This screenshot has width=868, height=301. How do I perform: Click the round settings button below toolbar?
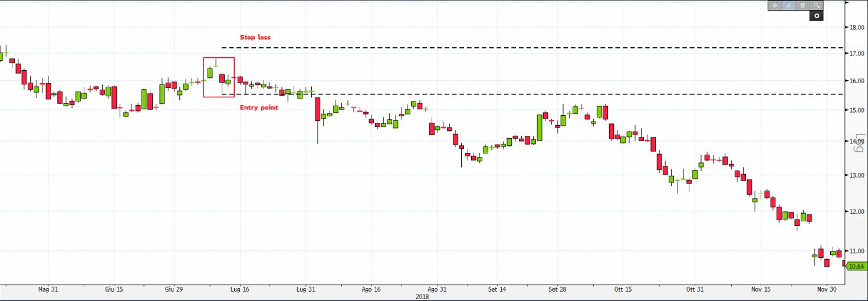816,16
